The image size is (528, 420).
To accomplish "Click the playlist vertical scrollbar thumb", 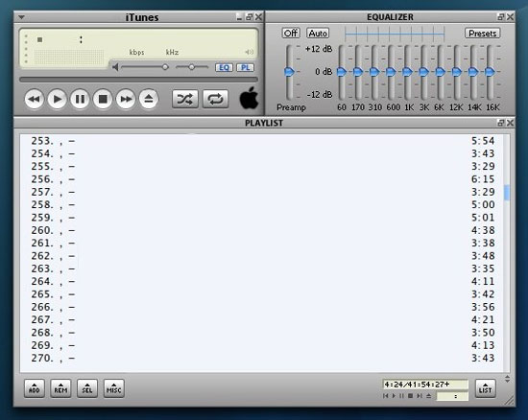I will pos(507,193).
